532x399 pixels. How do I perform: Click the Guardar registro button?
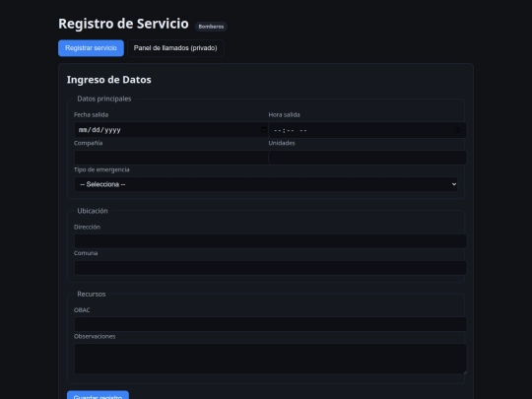[x=98, y=396]
